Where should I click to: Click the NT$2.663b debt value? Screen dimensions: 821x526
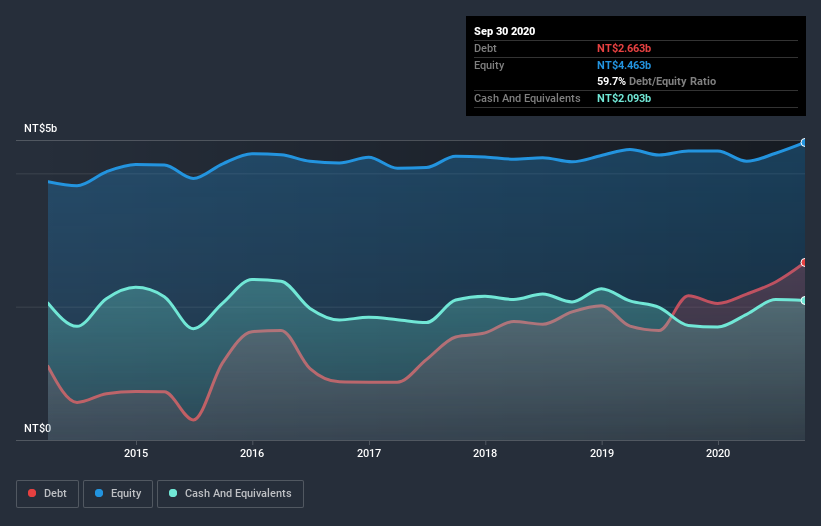click(624, 48)
